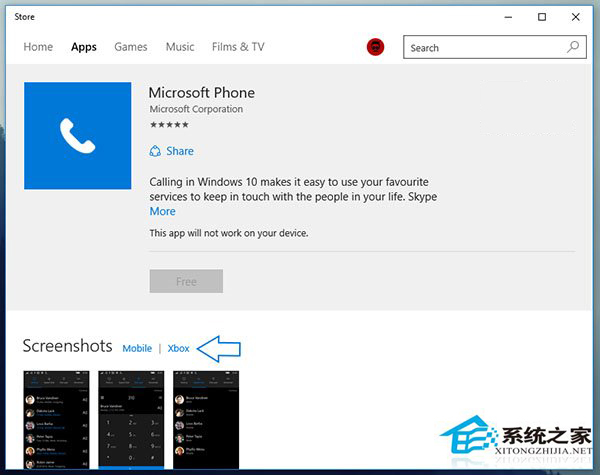
Task: Minimize the Store window
Action: [x=508, y=17]
